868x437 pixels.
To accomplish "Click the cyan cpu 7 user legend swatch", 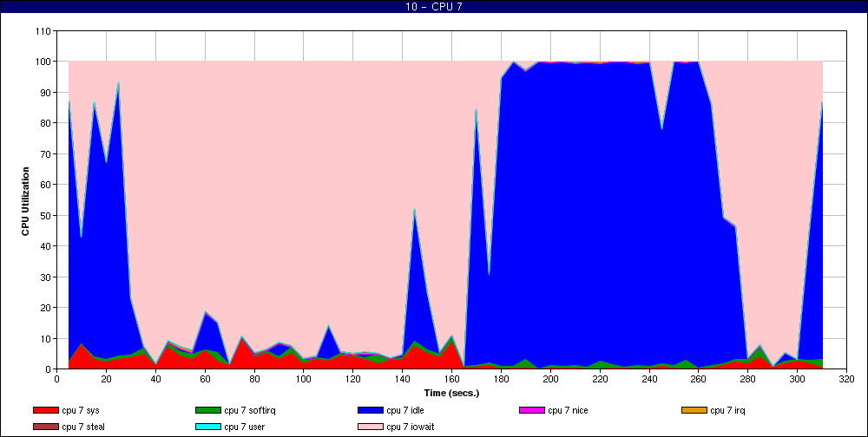I will point(207,427).
